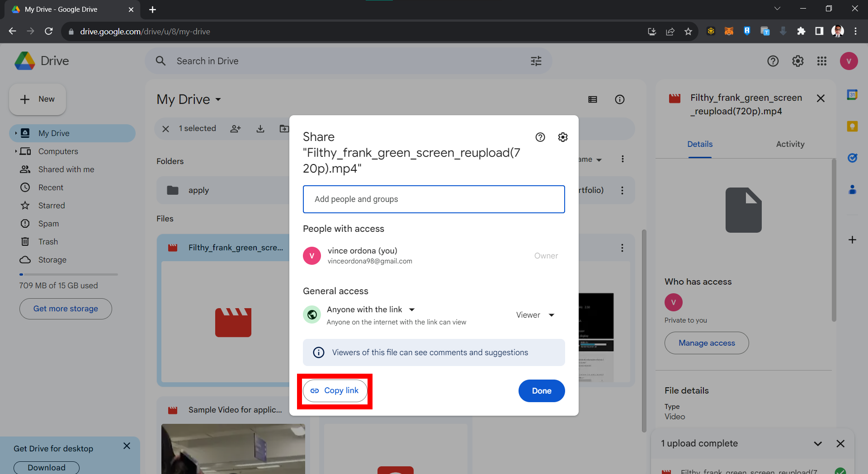The width and height of the screenshot is (868, 474).
Task: Switch to the Activity tab
Action: (x=790, y=144)
